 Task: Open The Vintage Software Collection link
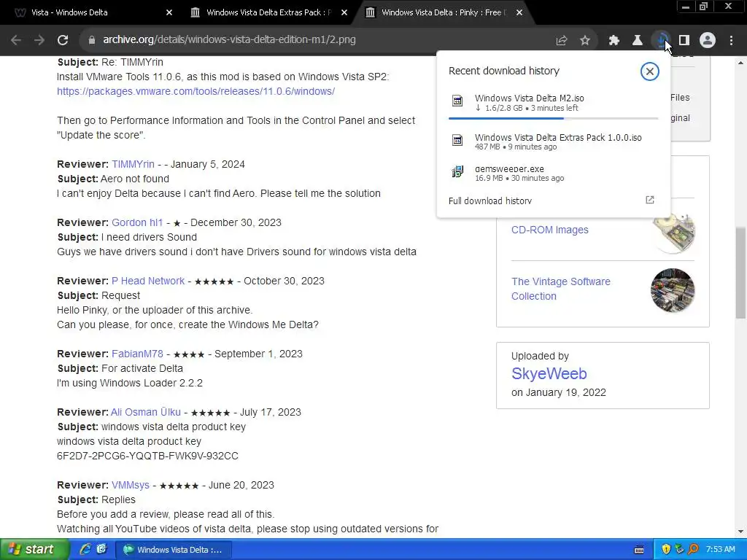561,289
